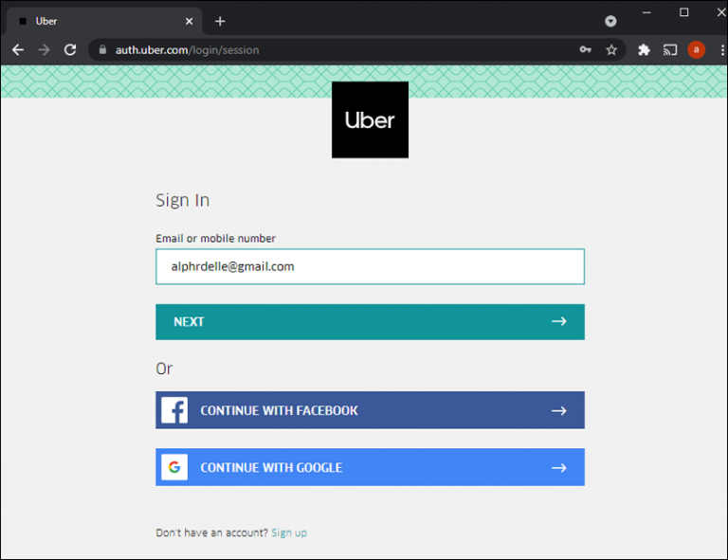
Task: Open the Chrome three-dot menu
Action: [x=722, y=49]
